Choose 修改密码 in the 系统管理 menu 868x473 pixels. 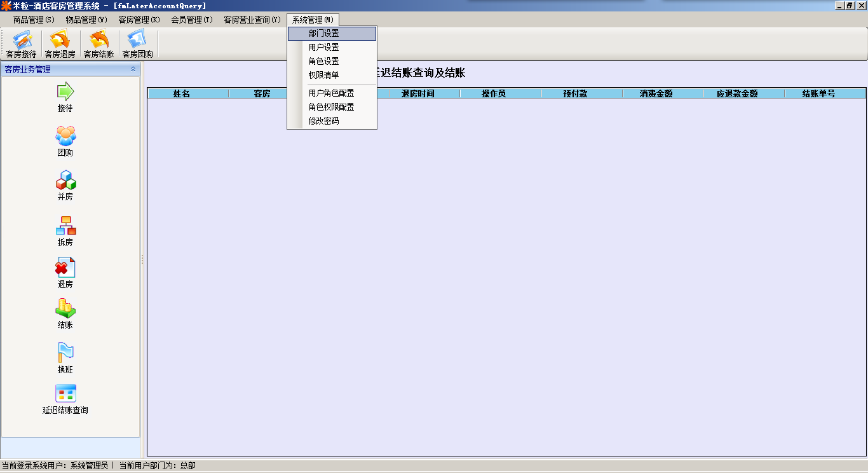324,121
